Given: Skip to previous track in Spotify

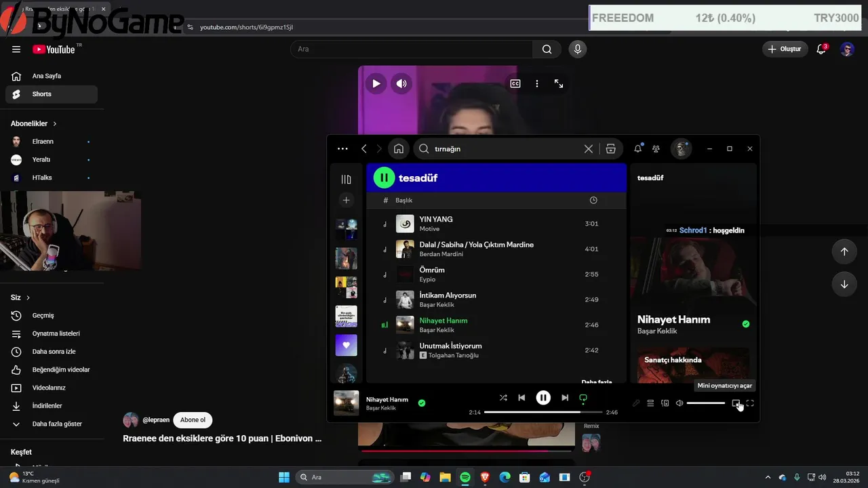Looking at the screenshot, I should coord(521,398).
